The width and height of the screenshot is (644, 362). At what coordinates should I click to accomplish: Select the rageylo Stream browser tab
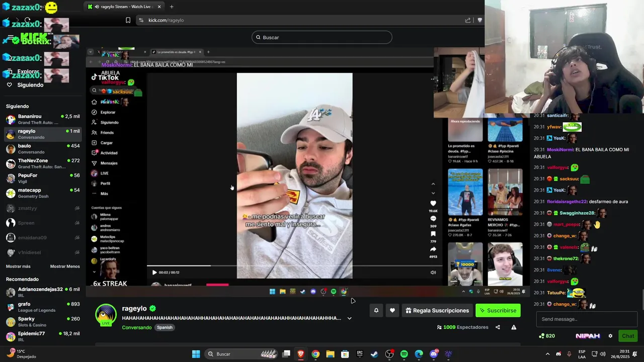click(x=125, y=7)
